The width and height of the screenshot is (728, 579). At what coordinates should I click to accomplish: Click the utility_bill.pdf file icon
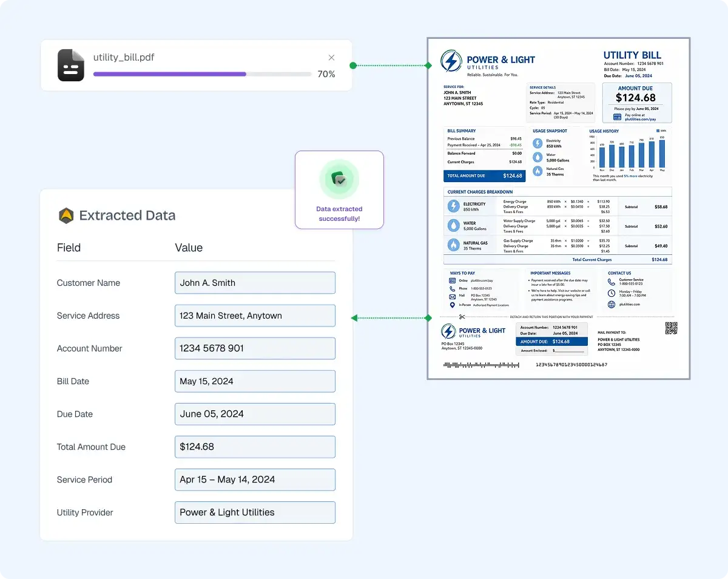tap(70, 65)
